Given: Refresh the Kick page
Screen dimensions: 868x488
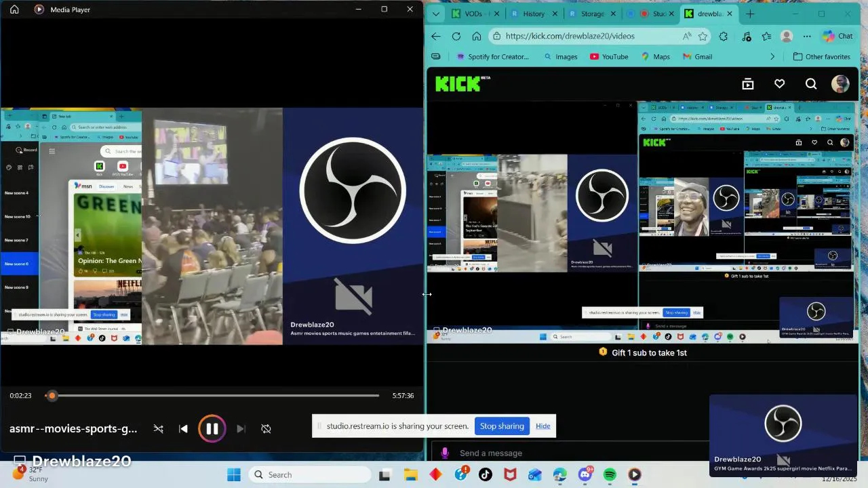Looking at the screenshot, I should pyautogui.click(x=456, y=37).
